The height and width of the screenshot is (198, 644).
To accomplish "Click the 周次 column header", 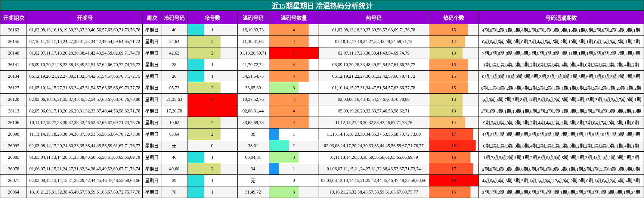I will [x=152, y=18].
